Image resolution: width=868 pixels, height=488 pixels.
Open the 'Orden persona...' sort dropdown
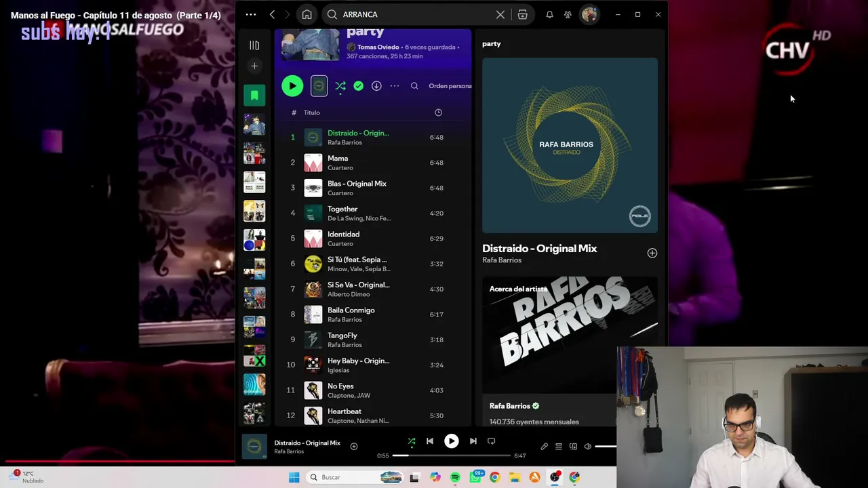click(x=450, y=86)
